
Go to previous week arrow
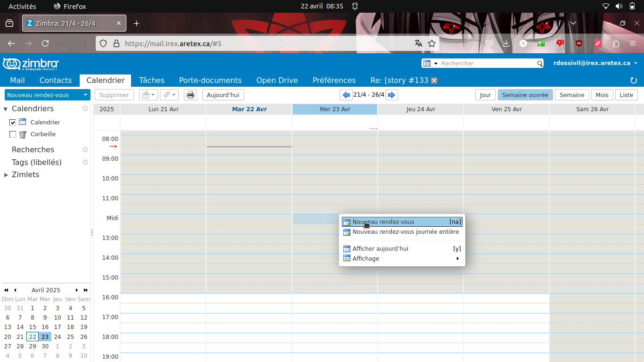(347, 95)
